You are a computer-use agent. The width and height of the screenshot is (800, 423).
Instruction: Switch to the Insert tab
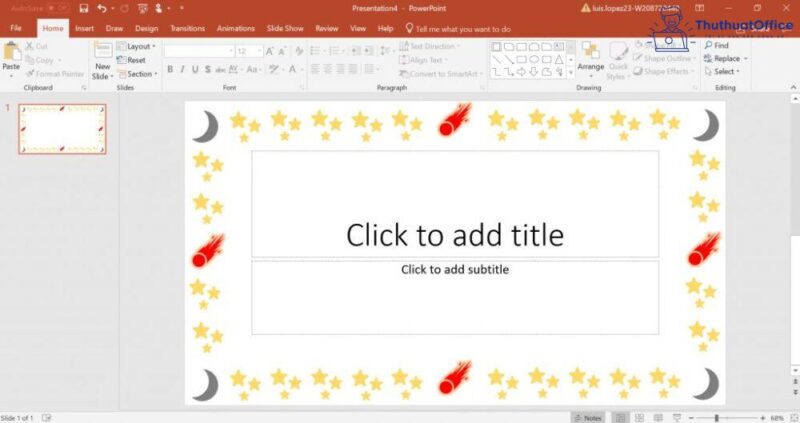(84, 29)
